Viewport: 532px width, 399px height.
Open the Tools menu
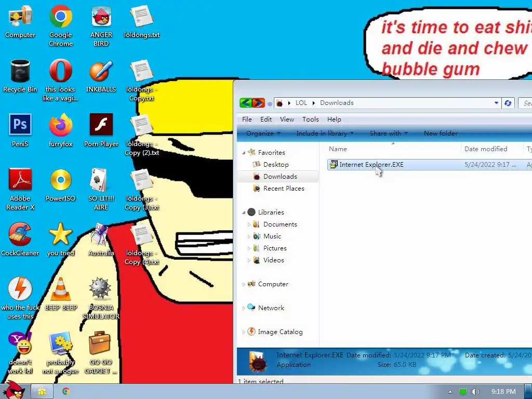(311, 119)
